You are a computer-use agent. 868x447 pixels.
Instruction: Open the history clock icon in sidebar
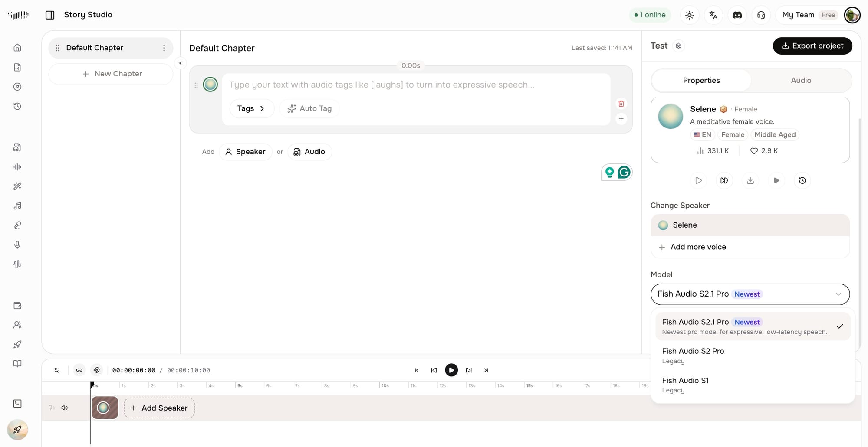click(x=17, y=106)
